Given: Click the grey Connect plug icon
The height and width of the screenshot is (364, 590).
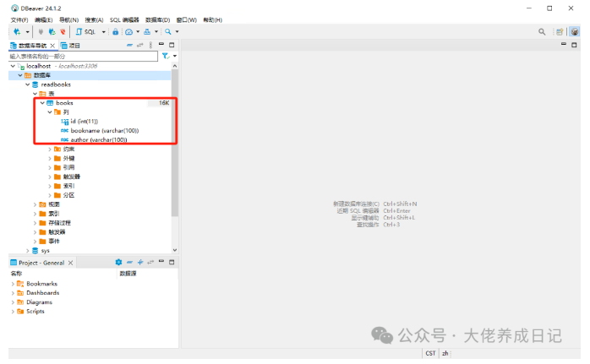Looking at the screenshot, I should click(x=41, y=32).
